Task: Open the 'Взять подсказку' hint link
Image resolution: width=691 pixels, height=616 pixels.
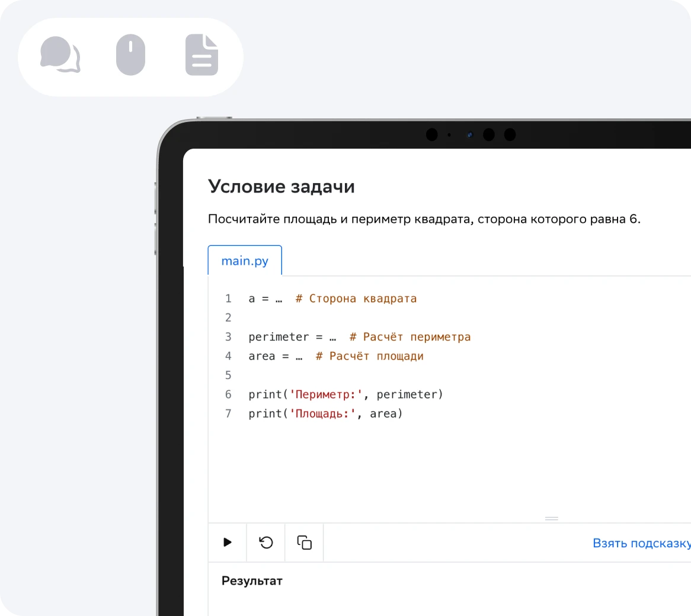Action: (641, 543)
